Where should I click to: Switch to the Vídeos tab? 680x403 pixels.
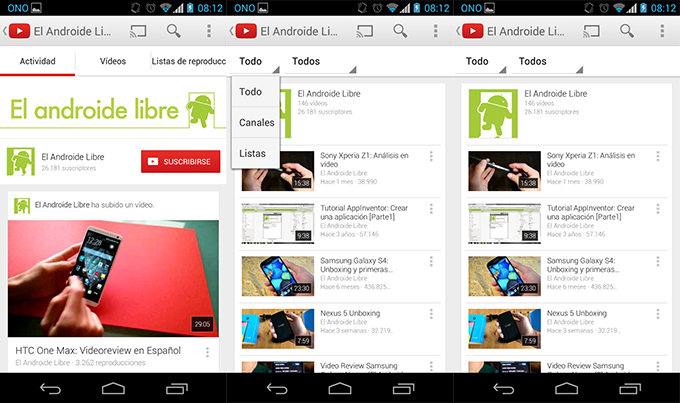tap(113, 61)
